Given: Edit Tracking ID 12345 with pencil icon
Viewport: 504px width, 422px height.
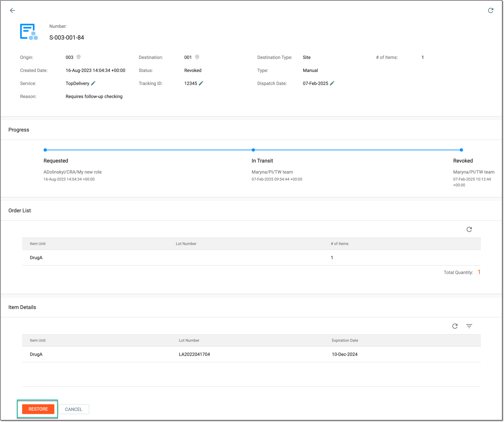Looking at the screenshot, I should coord(201,83).
